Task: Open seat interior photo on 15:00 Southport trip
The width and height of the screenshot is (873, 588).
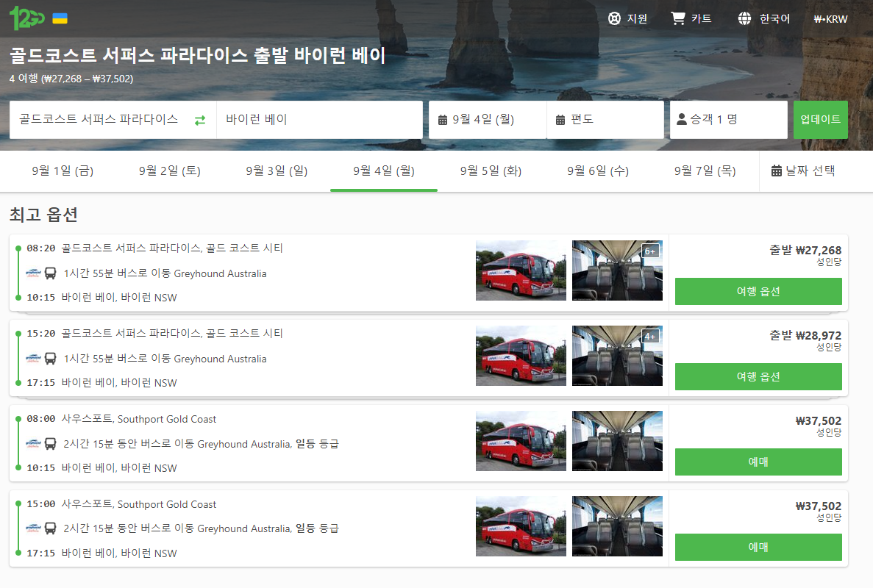Action: [618, 526]
